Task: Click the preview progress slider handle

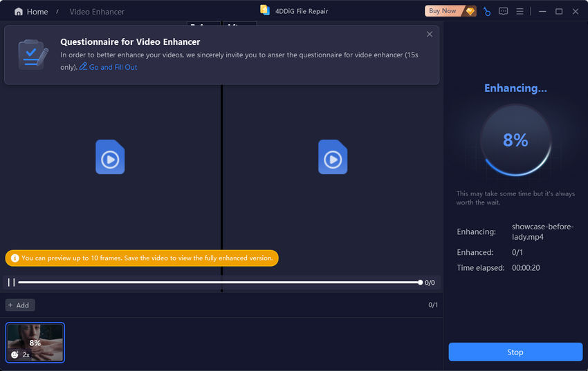Action: [x=420, y=283]
